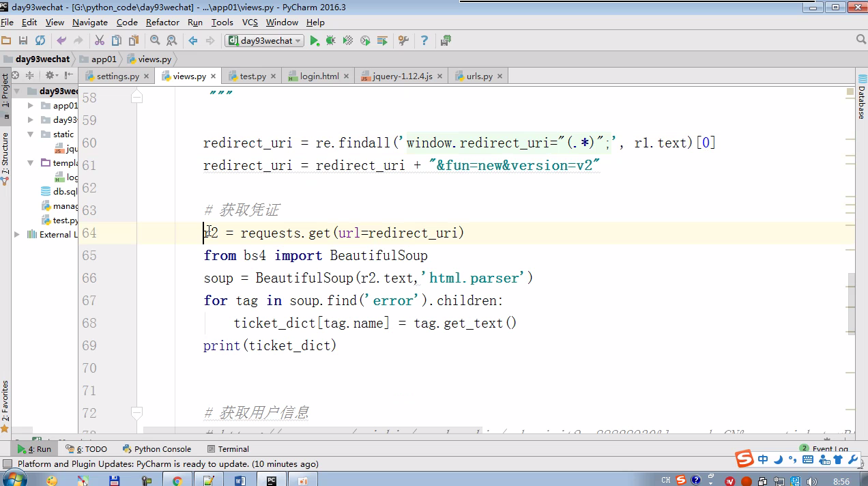Click the Find magnifier icon in toolbar
The image size is (868, 486).
tap(155, 41)
